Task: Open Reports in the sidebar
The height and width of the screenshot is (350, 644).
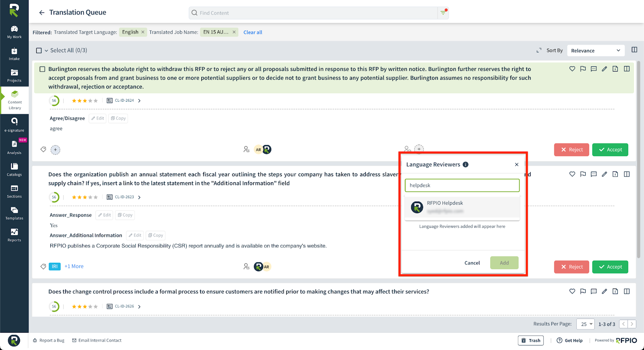Action: (14, 235)
